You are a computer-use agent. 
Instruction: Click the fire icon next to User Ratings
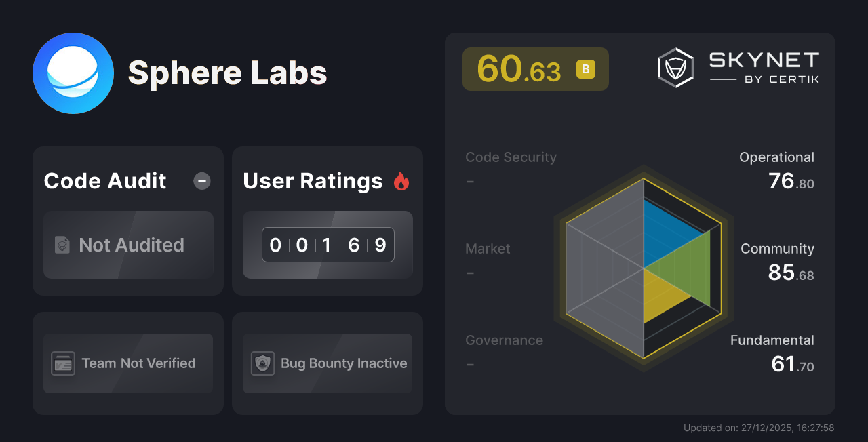[x=401, y=180]
